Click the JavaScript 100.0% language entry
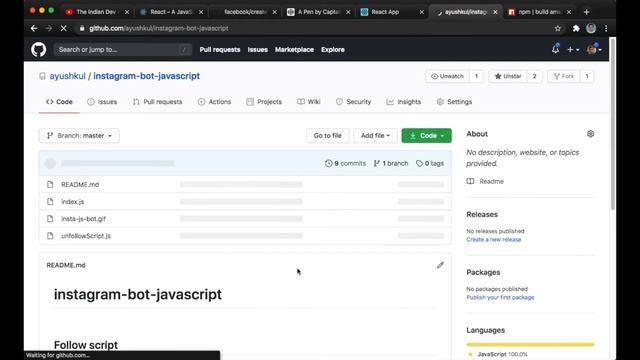The image size is (640, 360). point(498,354)
